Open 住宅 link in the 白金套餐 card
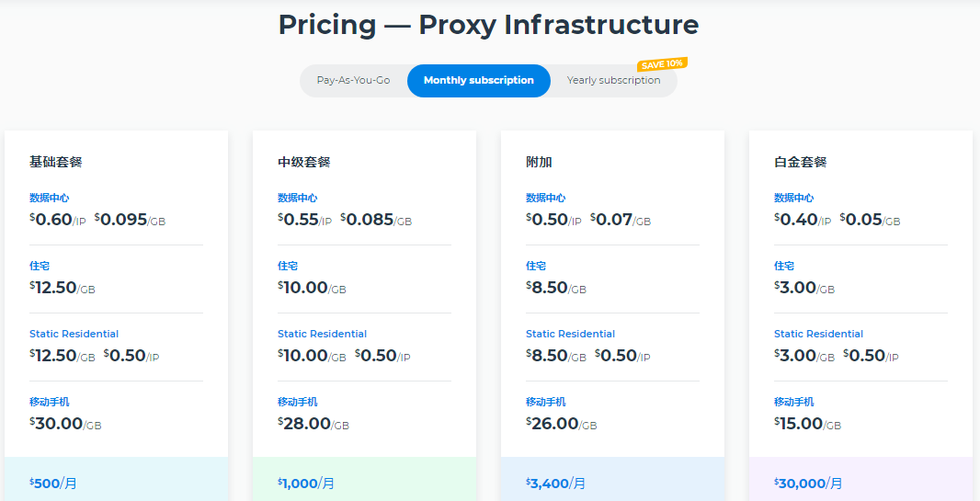Screen dimensions: 980x501 pos(783,266)
